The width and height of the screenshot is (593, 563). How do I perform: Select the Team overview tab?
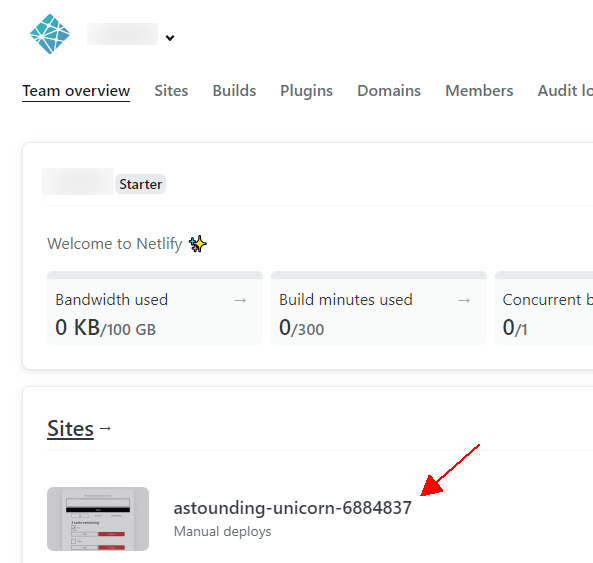pos(76,91)
